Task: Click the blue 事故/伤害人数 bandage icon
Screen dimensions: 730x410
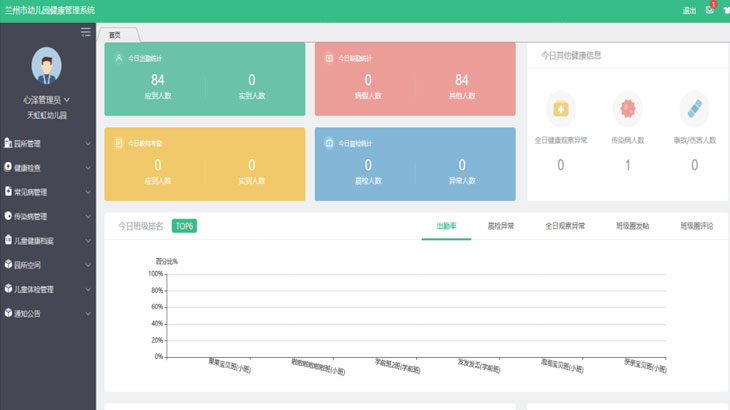Action: pyautogui.click(x=695, y=108)
